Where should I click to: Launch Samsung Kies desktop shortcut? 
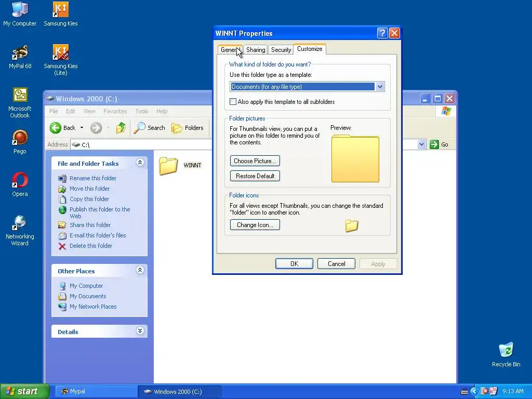(x=60, y=14)
